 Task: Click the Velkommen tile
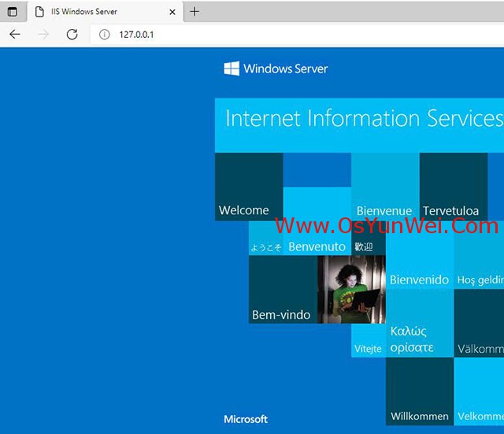click(479, 391)
